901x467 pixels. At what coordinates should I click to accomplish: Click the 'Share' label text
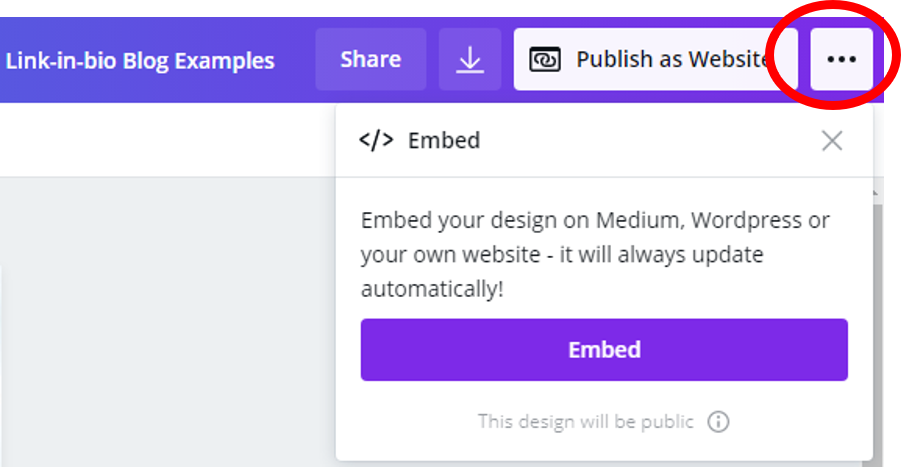coord(371,59)
